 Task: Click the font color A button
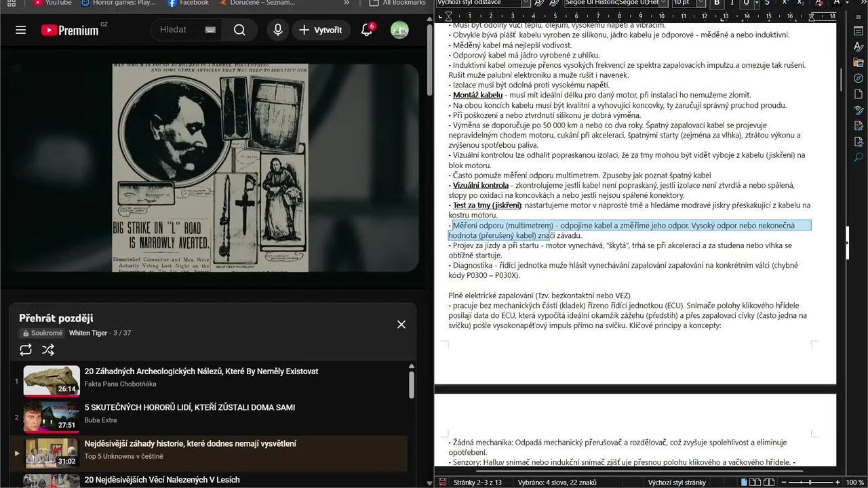(x=837, y=3)
